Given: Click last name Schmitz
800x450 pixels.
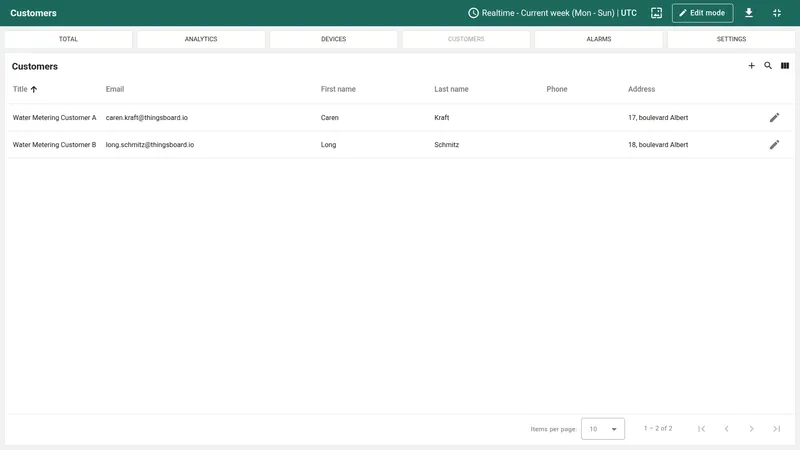Looking at the screenshot, I should (446, 144).
